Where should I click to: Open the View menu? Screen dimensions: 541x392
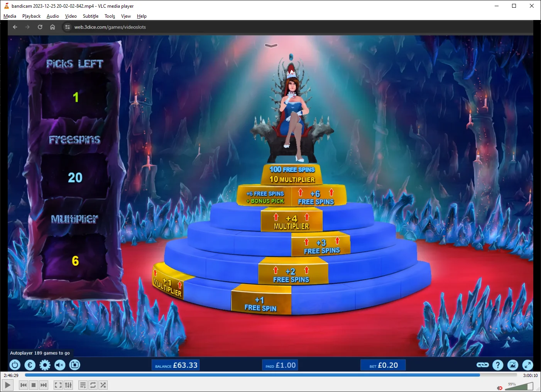(126, 16)
